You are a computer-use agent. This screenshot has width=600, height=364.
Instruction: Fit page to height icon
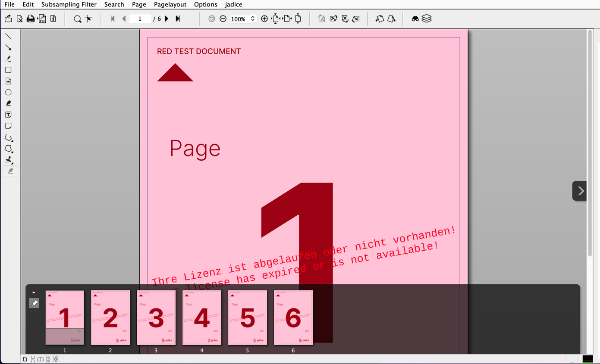click(x=298, y=19)
